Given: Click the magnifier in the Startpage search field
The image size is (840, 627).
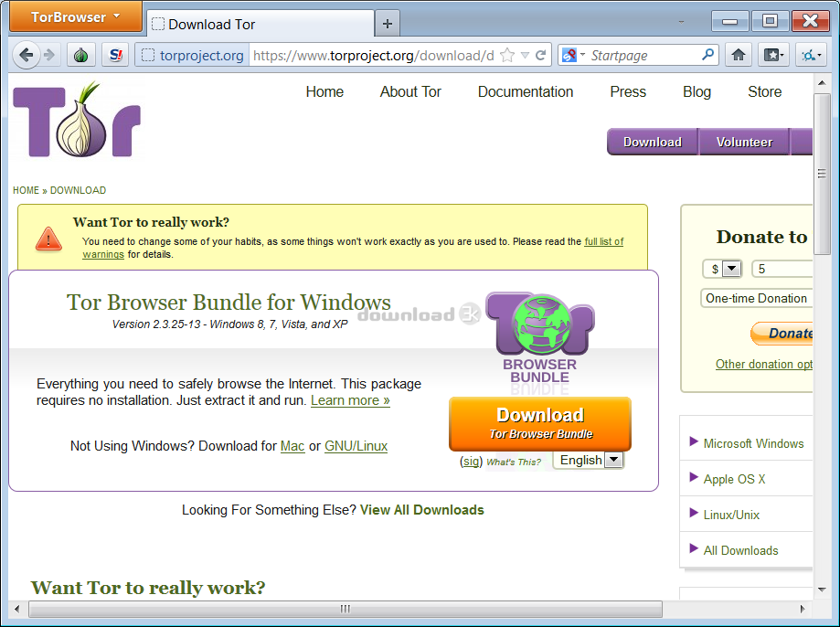Looking at the screenshot, I should pyautogui.click(x=708, y=55).
